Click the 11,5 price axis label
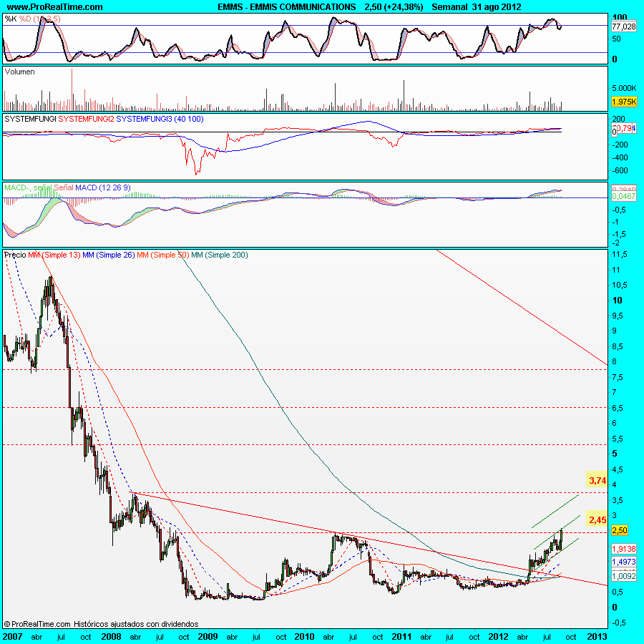 click(x=620, y=255)
